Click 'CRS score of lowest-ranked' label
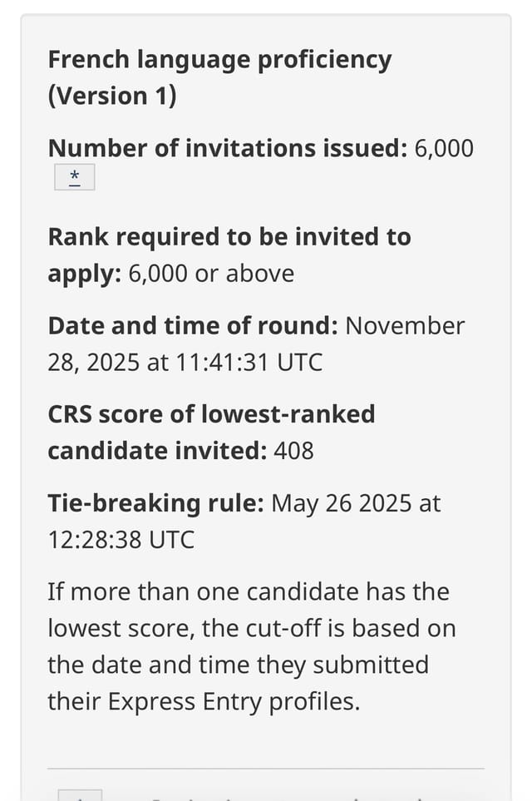The width and height of the screenshot is (532, 801). (x=211, y=414)
